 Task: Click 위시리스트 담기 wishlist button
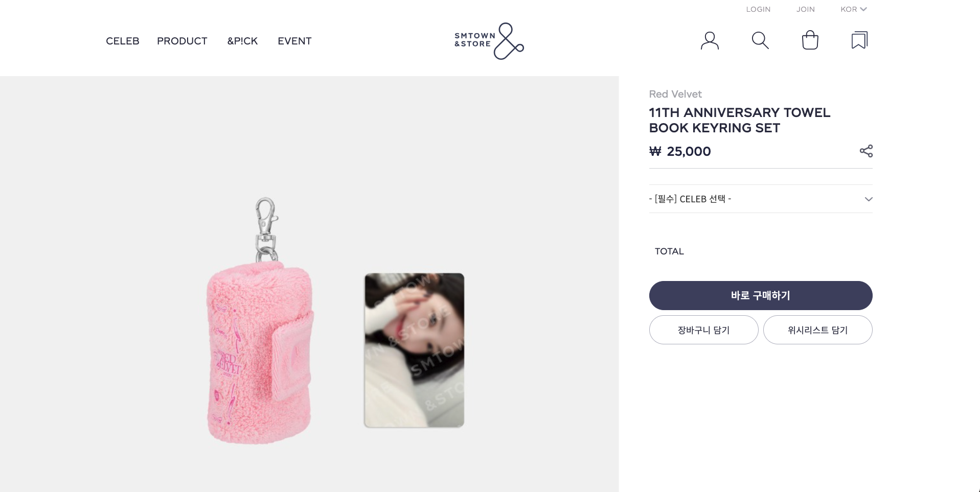coord(817,330)
